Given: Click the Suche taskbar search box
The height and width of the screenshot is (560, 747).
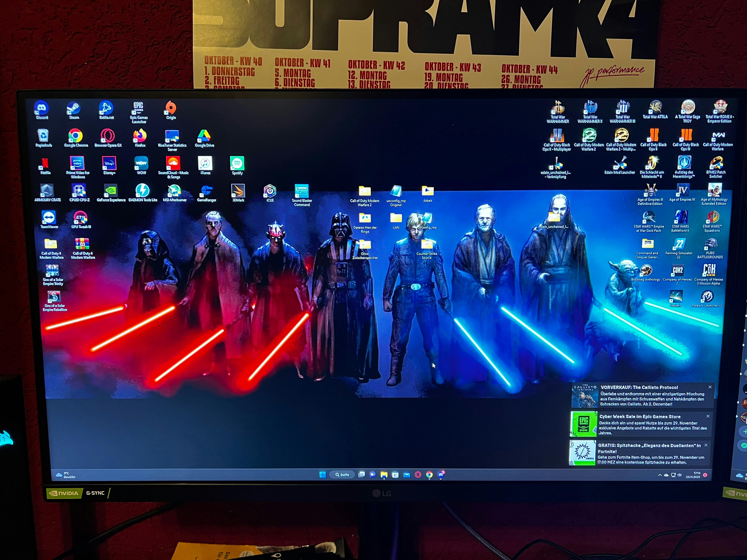Looking at the screenshot, I should [x=342, y=475].
